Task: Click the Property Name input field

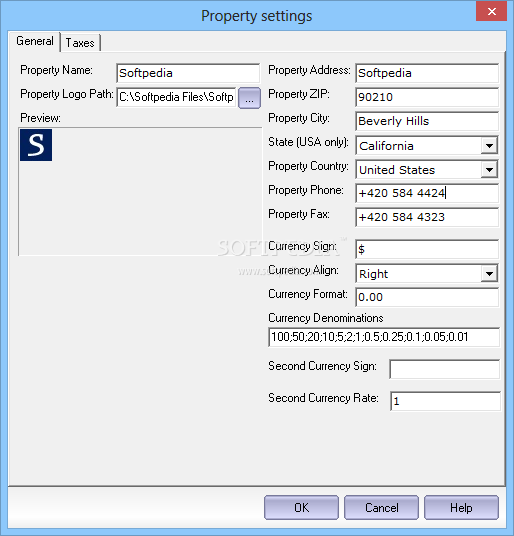Action: pyautogui.click(x=188, y=73)
